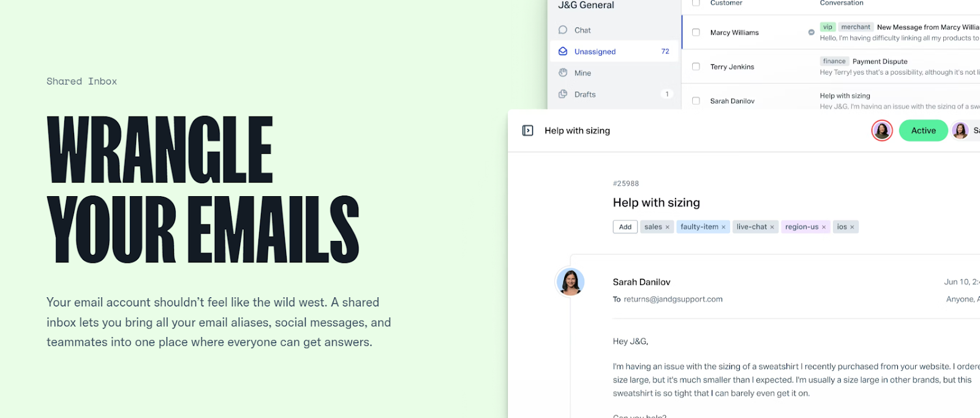This screenshot has height=418, width=980.
Task: Click the green Active status button
Action: point(923,131)
